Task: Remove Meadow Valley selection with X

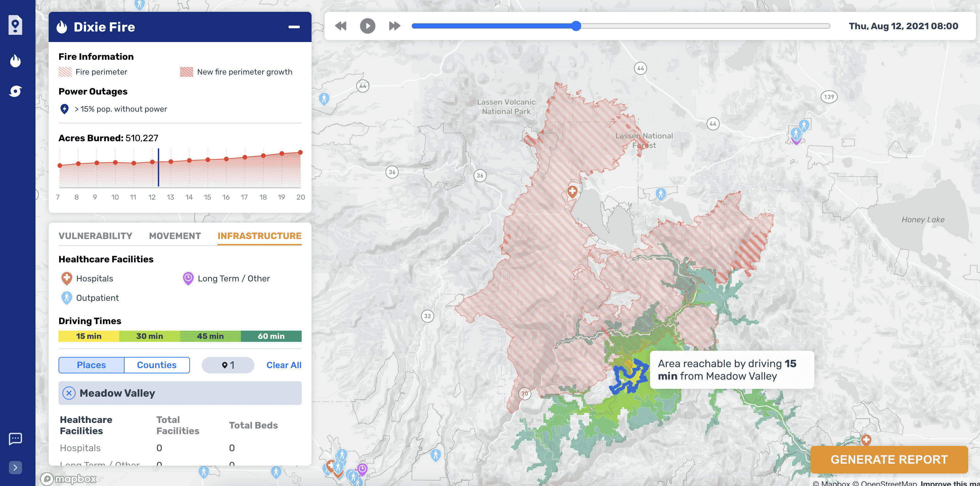Action: pos(69,393)
